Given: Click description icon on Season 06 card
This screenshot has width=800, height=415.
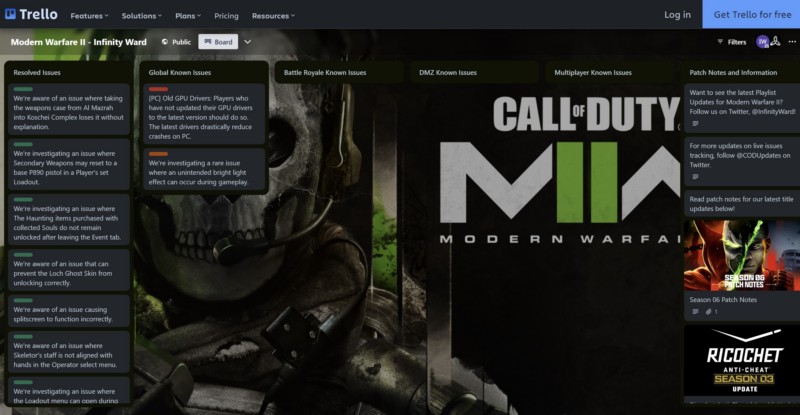Looking at the screenshot, I should (x=695, y=311).
